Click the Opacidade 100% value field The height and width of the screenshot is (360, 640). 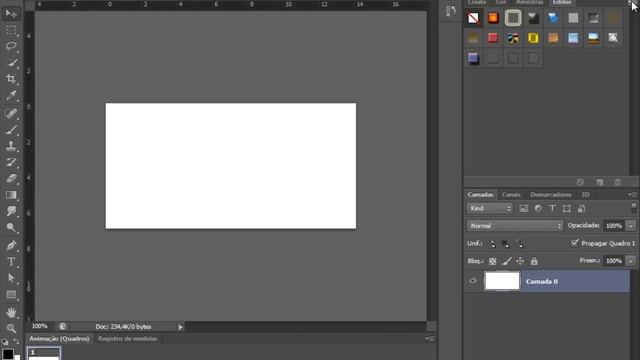click(x=613, y=226)
